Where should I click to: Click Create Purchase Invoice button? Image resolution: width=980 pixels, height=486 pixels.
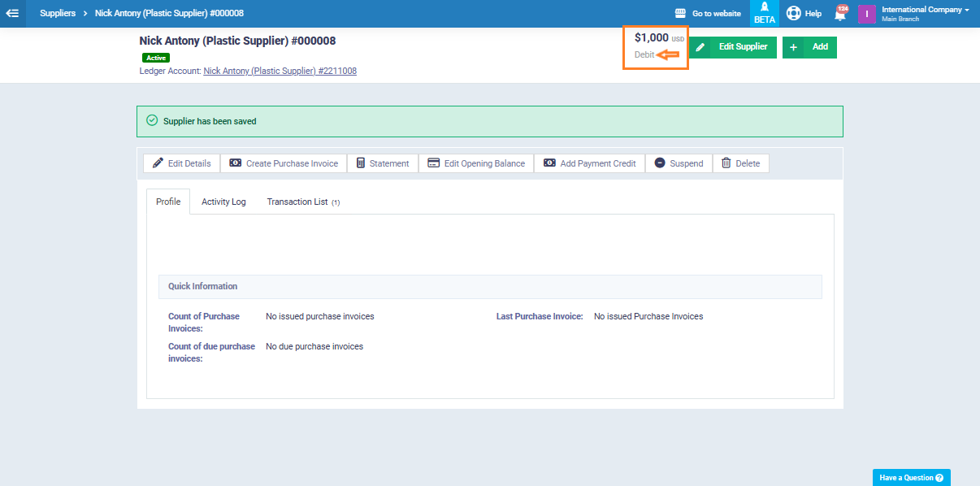(x=284, y=163)
